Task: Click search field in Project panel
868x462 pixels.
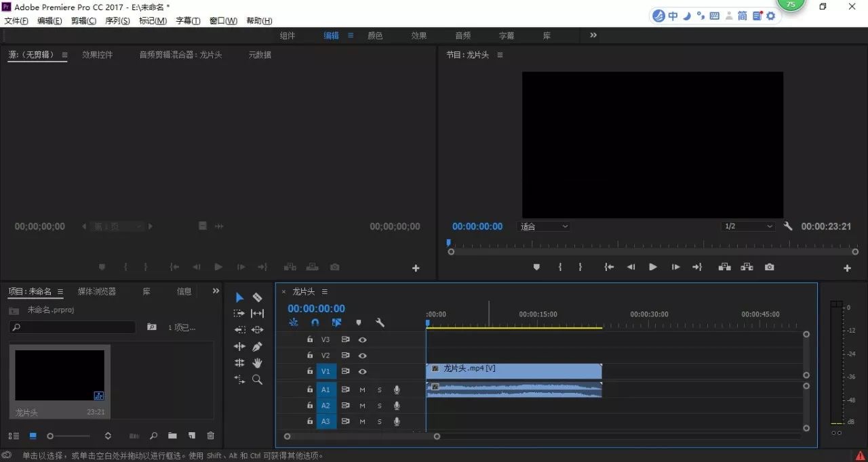Action: click(x=72, y=327)
